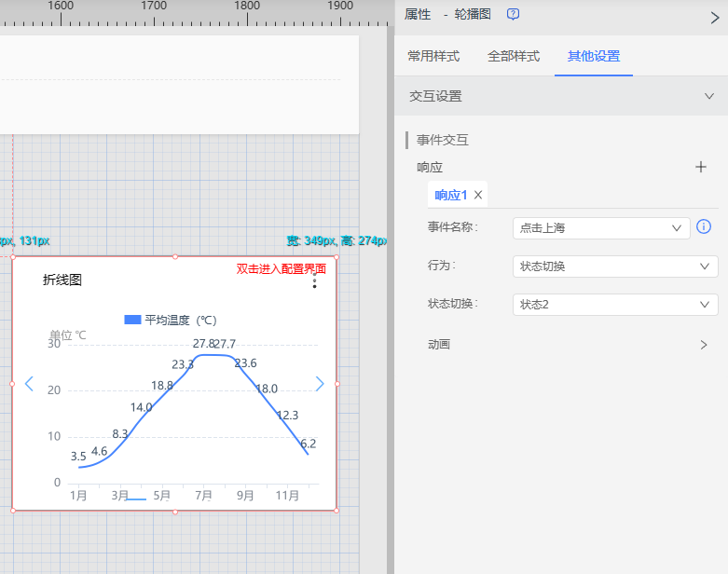
Task: Toggle the 平均温度 legend series
Action: click(171, 320)
